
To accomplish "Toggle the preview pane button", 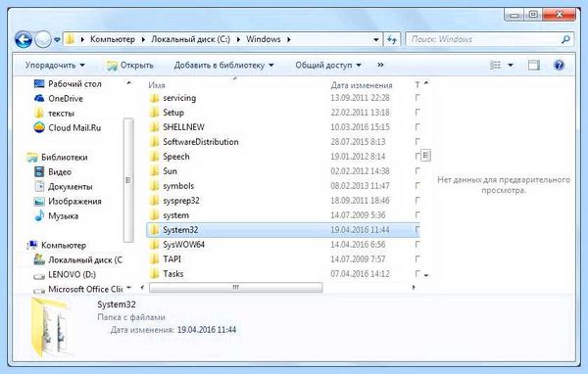I will 534,66.
